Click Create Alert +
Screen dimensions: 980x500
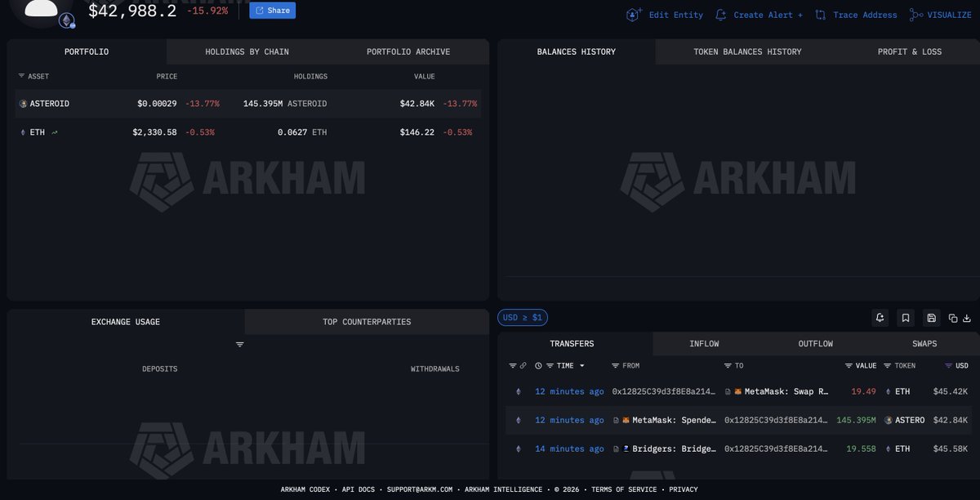pyautogui.click(x=759, y=15)
